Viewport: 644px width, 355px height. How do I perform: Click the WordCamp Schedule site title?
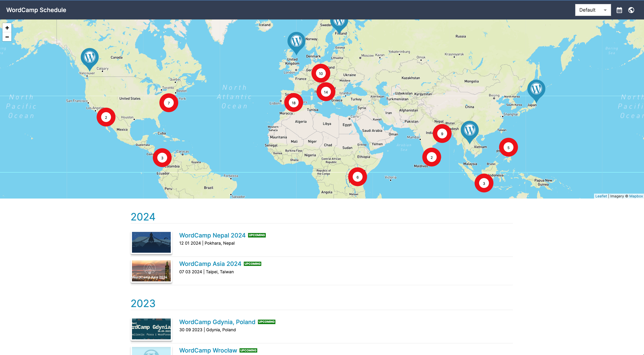click(x=36, y=10)
